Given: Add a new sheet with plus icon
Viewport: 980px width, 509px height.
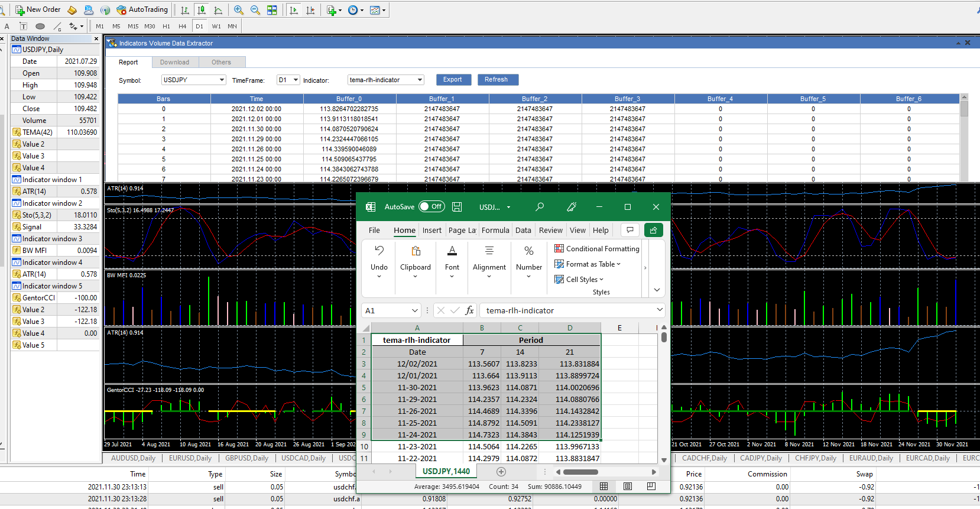Looking at the screenshot, I should [x=501, y=471].
